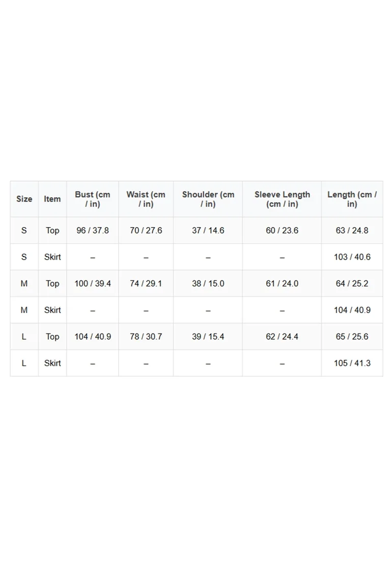Select the Shoulder (cm / in) header
This screenshot has width=392, height=588.
(x=208, y=199)
